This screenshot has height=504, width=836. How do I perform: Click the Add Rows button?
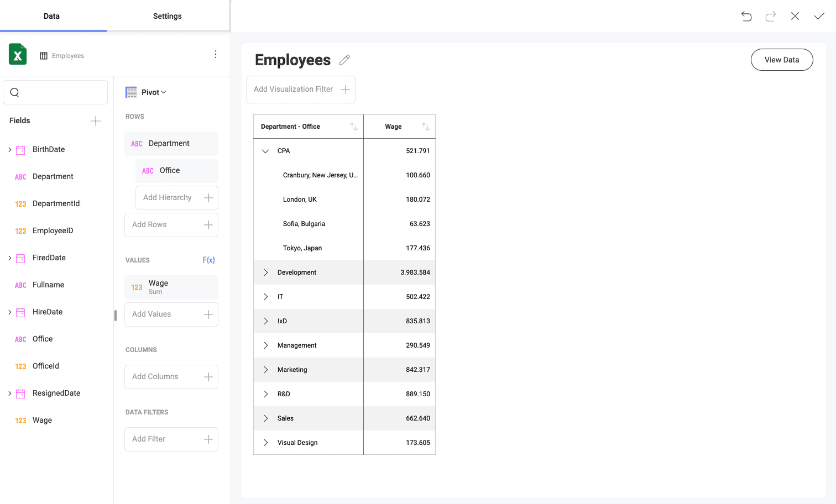[171, 225]
